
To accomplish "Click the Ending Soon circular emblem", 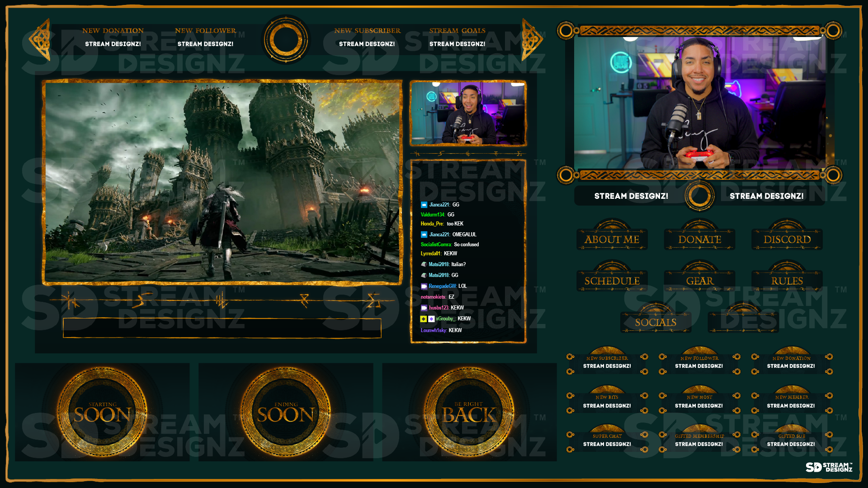I will pyautogui.click(x=286, y=412).
